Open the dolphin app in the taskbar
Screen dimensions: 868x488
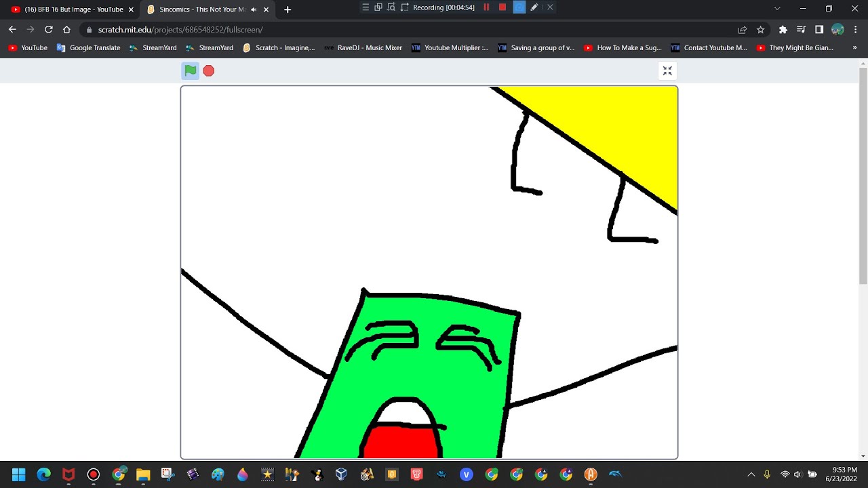[x=615, y=474]
